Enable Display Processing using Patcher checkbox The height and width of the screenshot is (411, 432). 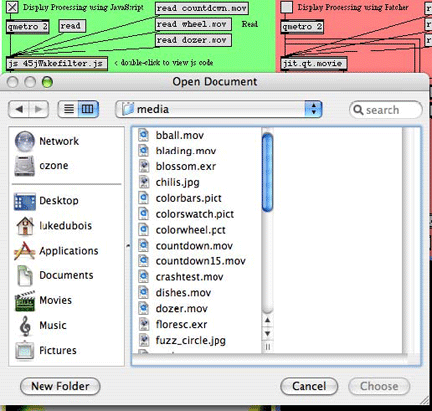click(287, 7)
